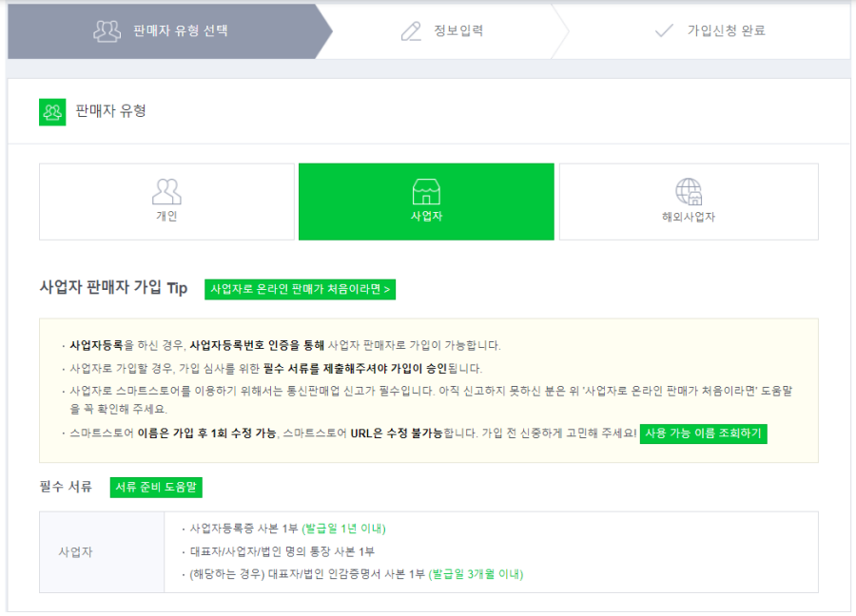856x616 pixels.
Task: Click the 해외사업자 globe-store icon
Action: point(689,191)
